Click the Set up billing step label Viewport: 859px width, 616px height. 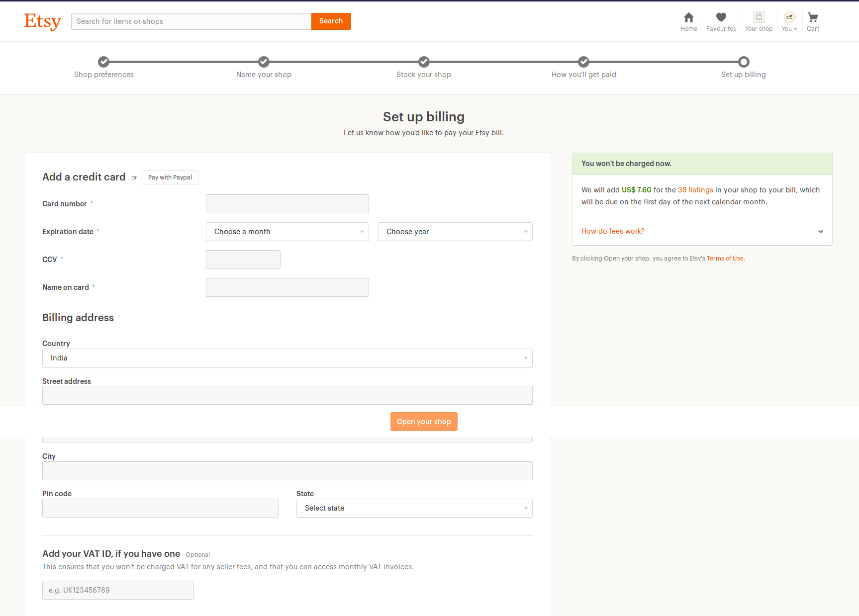coord(744,75)
